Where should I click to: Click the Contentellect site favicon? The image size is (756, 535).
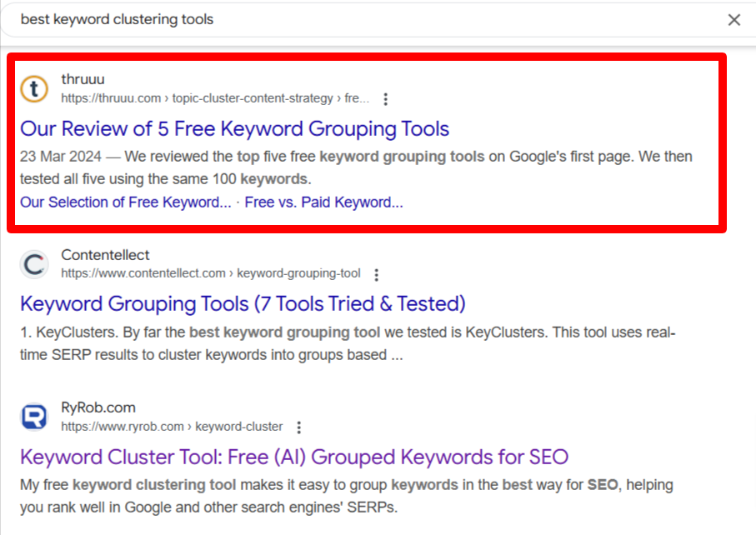(x=34, y=264)
